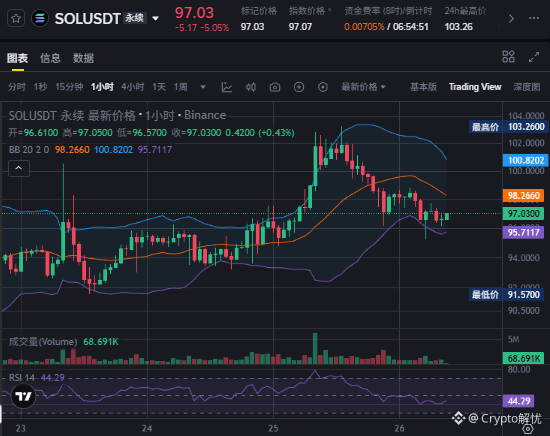This screenshot has height=436, width=550.
Task: Open the three-dot more options menu
Action: pyautogui.click(x=534, y=18)
